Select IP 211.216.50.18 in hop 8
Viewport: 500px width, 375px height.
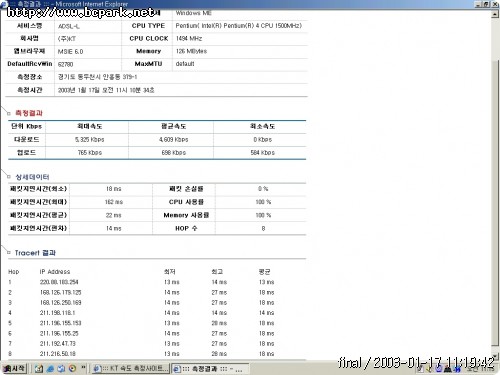[x=58, y=354]
